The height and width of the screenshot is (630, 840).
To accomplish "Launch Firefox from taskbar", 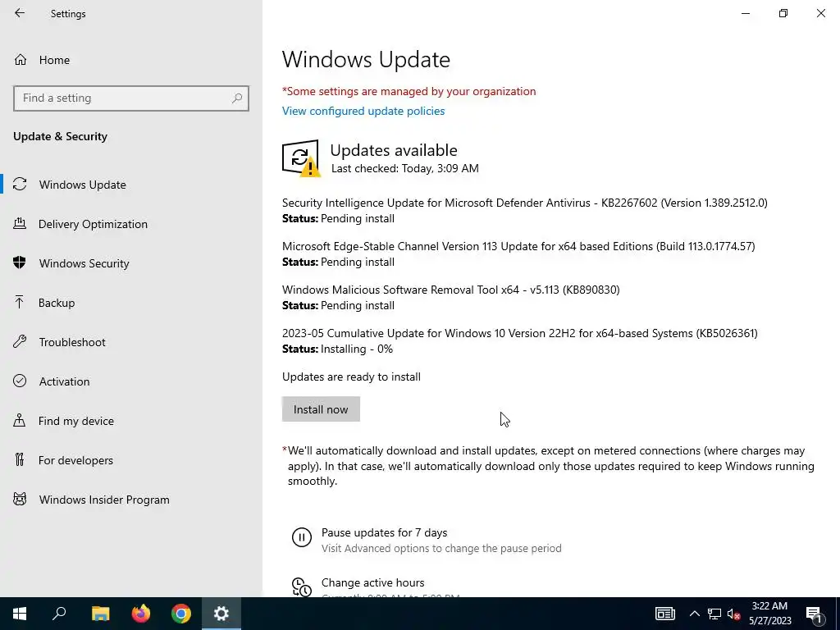I will 141,614.
